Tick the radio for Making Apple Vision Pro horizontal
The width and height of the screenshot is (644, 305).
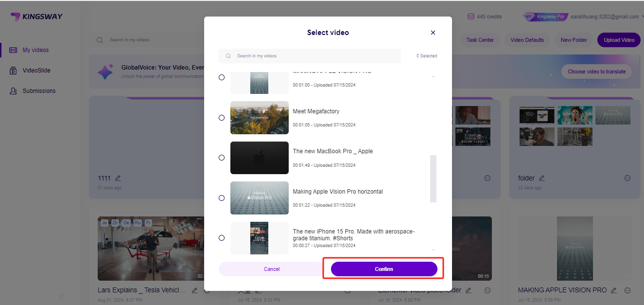tap(222, 198)
